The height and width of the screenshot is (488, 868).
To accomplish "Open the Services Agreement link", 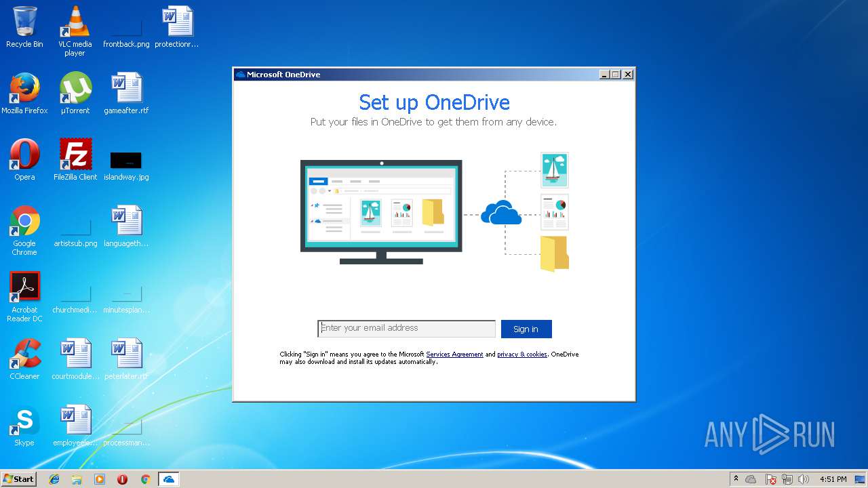I will [454, 354].
